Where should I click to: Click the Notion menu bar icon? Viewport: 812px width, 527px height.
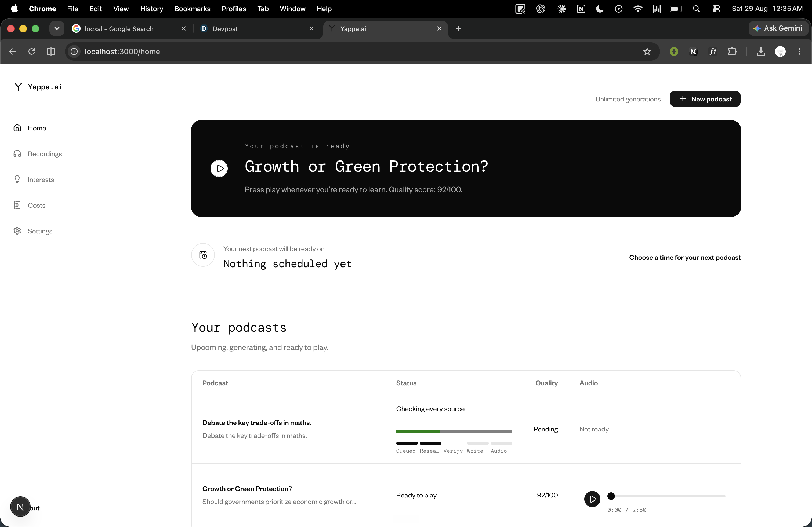(x=581, y=9)
